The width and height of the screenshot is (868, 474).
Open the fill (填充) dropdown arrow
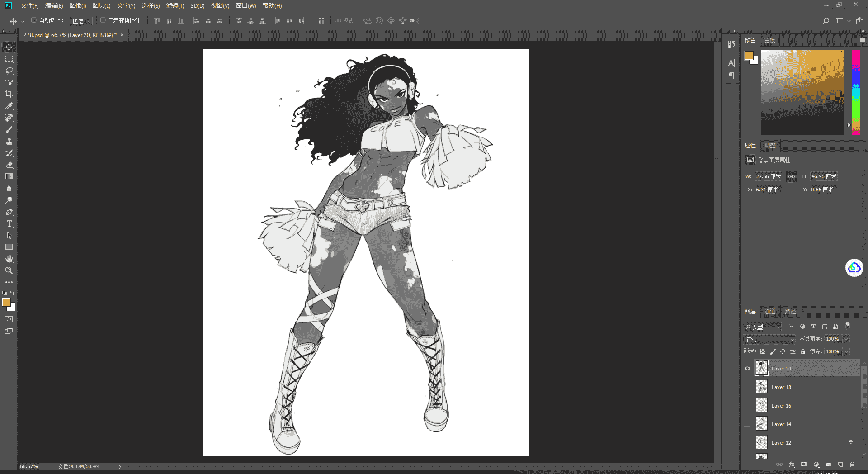coord(846,351)
